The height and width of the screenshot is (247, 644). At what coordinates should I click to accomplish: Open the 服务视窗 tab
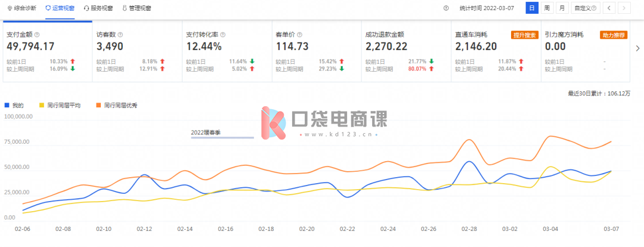(99, 8)
